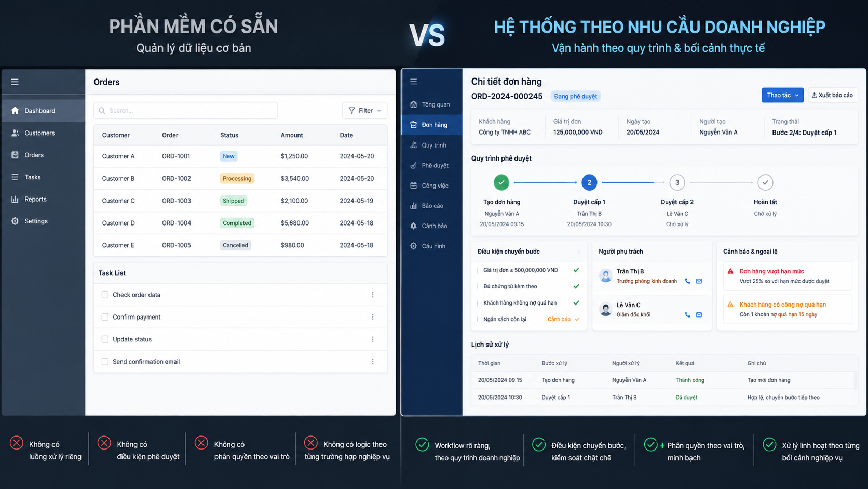
Task: Expand the Cảnh báo budget condition chevron
Action: 577,319
